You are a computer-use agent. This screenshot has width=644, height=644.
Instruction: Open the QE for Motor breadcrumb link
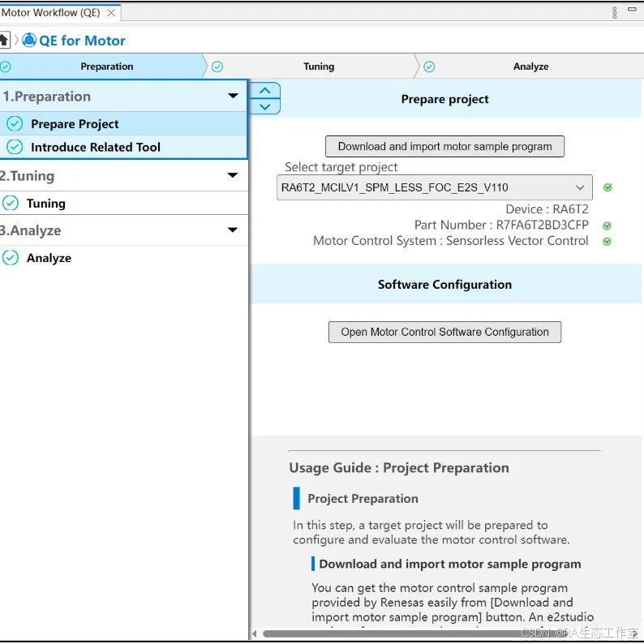tap(82, 41)
